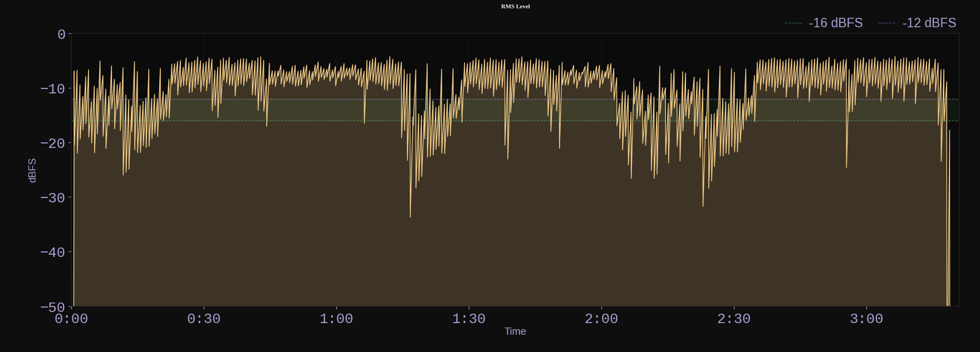The image size is (980, 352).
Task: Click the dBFS y-axis label
Action: (x=32, y=170)
